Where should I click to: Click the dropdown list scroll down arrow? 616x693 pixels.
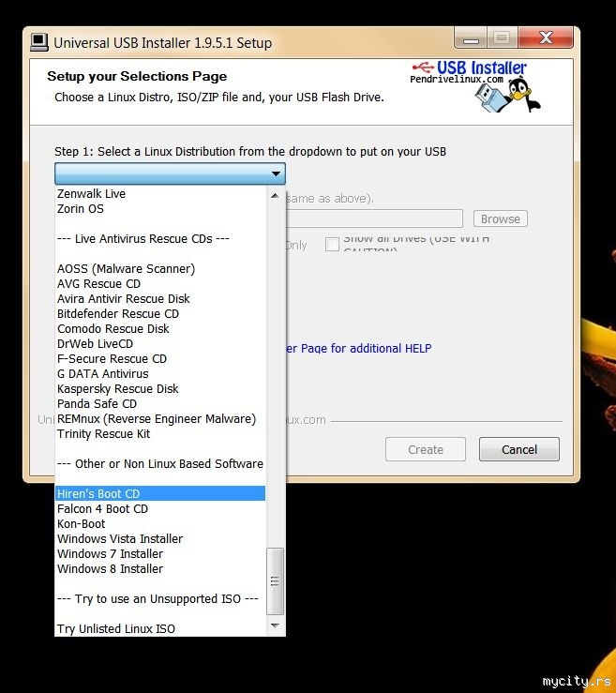click(275, 625)
